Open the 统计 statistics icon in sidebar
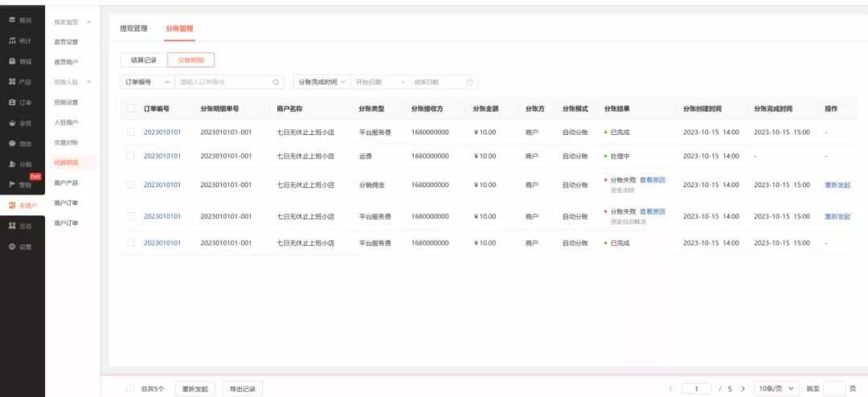Screen dimensions: 868x397 [12, 40]
